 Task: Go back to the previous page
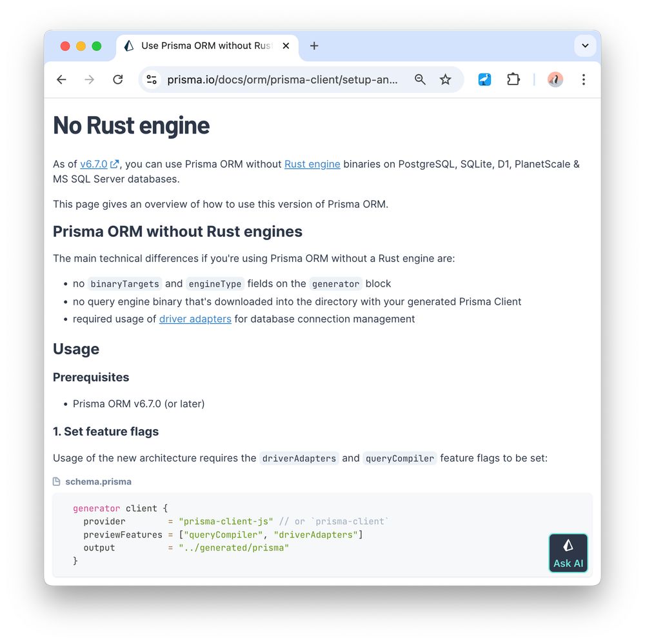point(62,79)
